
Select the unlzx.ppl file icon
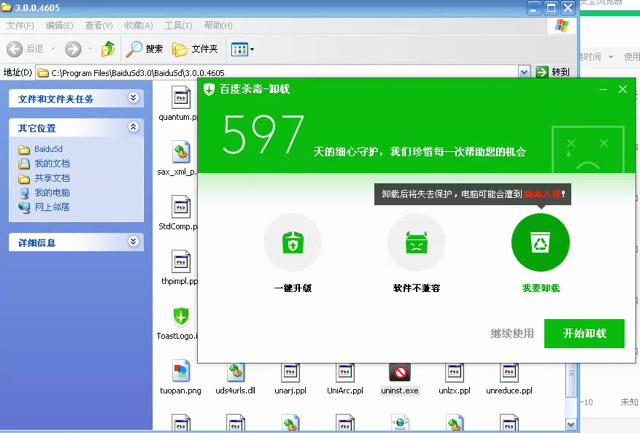(x=454, y=371)
